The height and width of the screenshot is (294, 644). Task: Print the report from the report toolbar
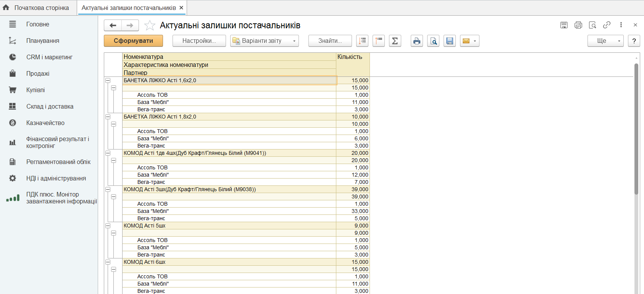[417, 41]
